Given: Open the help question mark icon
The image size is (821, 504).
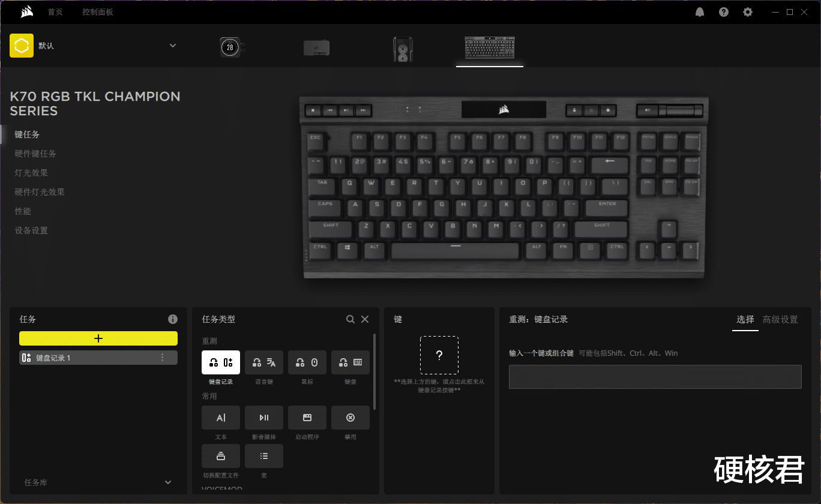Looking at the screenshot, I should click(x=724, y=12).
